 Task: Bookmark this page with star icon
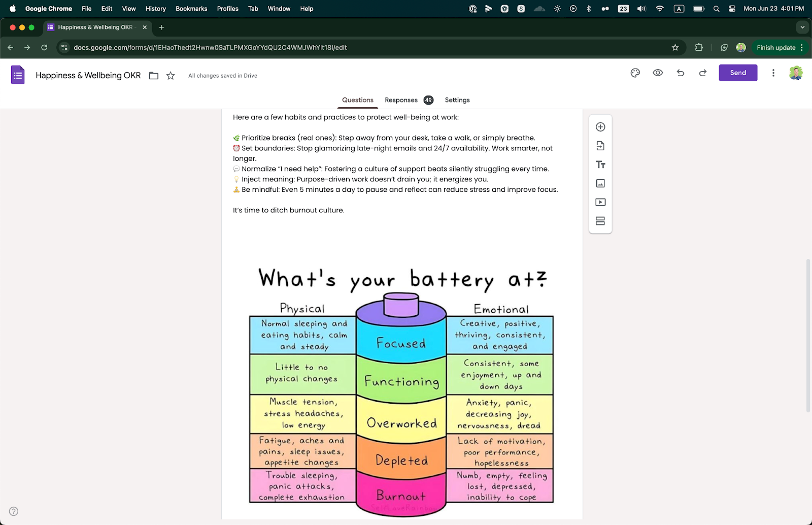click(x=675, y=48)
